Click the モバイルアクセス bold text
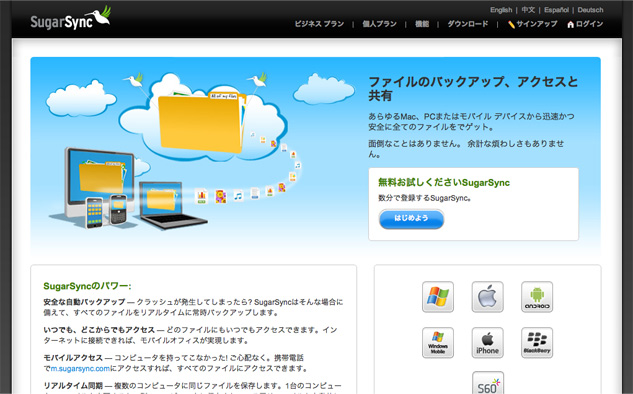 click(73, 358)
